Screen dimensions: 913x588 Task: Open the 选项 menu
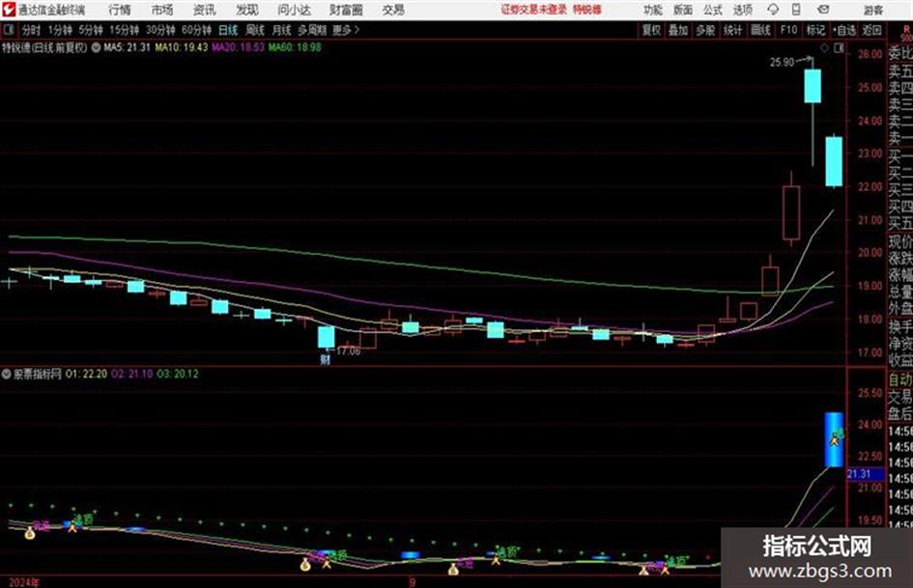point(742,10)
